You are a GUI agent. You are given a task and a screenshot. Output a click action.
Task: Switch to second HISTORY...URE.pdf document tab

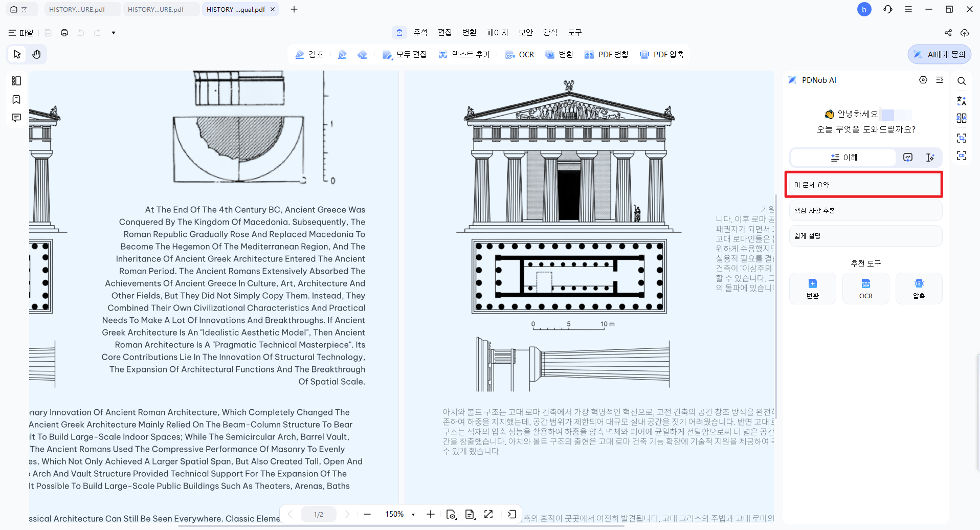click(x=161, y=9)
